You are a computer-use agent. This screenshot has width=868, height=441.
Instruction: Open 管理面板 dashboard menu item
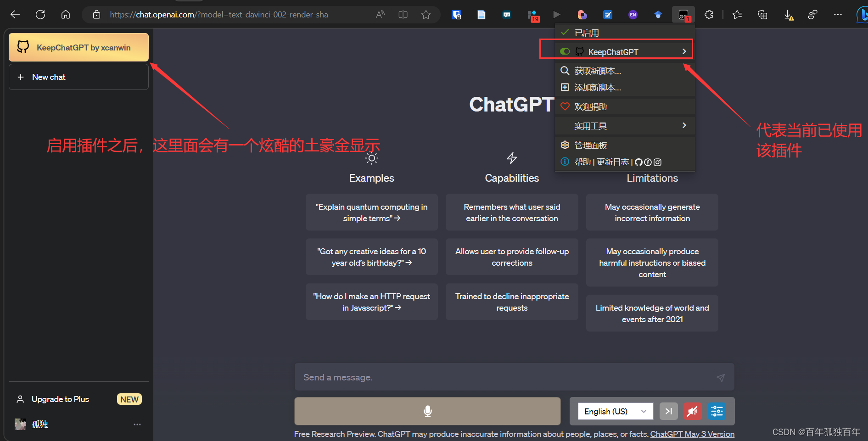tap(625, 145)
